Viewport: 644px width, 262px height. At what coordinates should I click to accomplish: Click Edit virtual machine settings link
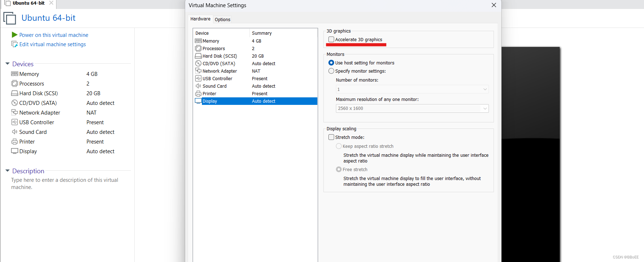pos(53,44)
